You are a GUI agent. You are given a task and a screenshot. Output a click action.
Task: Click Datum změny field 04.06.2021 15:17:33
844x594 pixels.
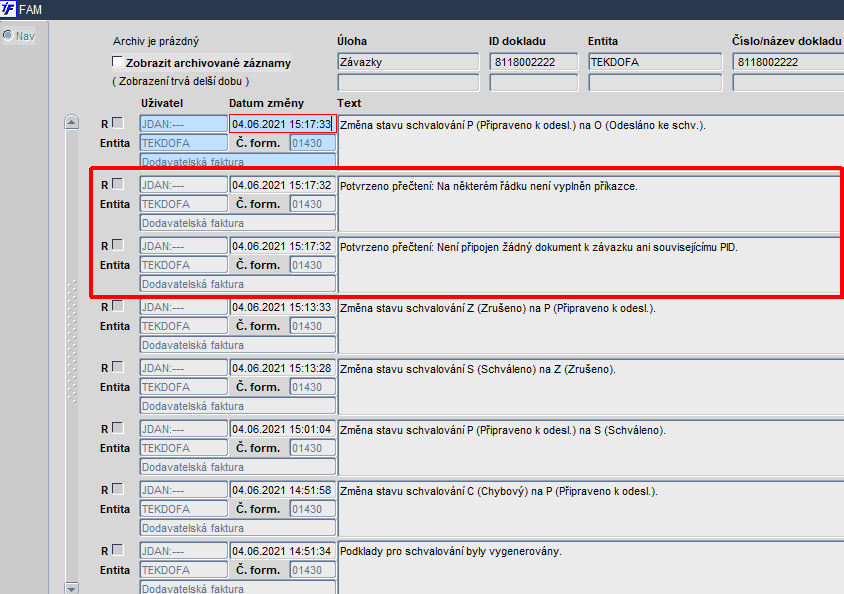click(x=283, y=124)
